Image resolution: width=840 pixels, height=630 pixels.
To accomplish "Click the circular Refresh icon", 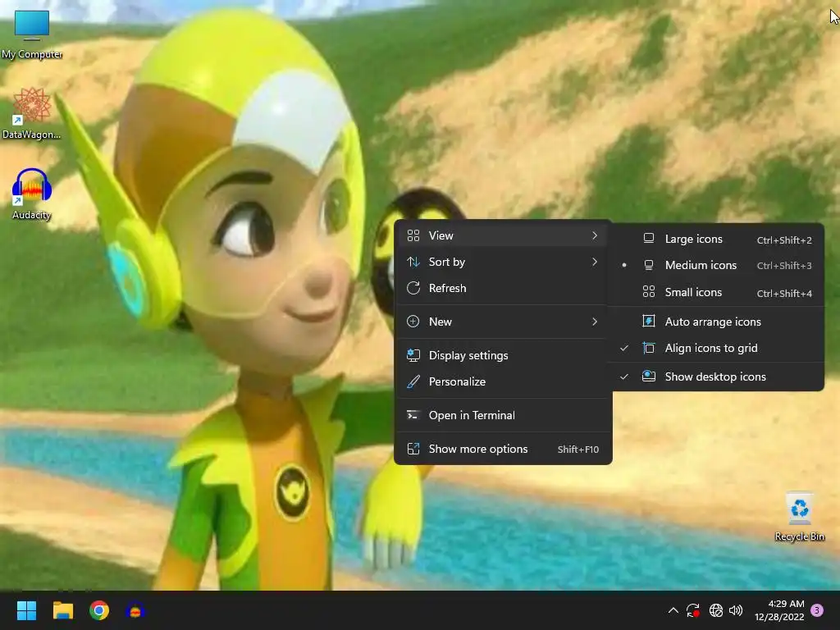I will click(x=413, y=288).
